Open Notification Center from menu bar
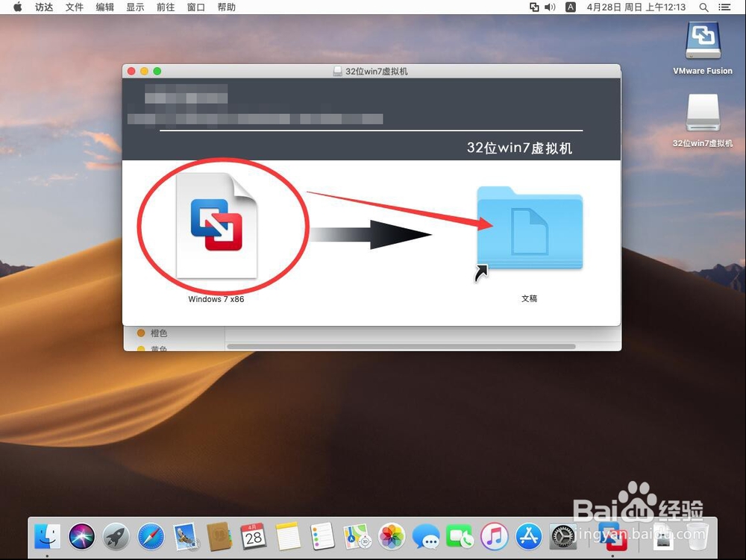746x560 pixels. [x=724, y=7]
